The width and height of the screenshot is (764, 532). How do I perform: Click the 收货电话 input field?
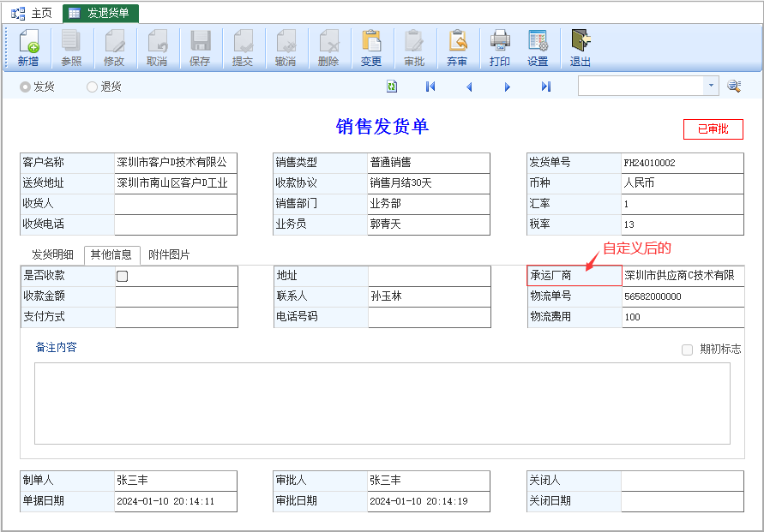click(x=176, y=224)
